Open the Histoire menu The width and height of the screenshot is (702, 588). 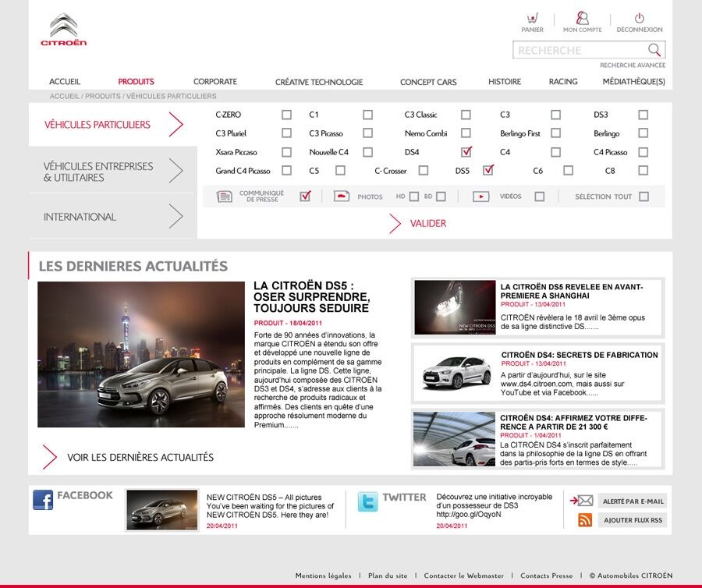[x=505, y=81]
